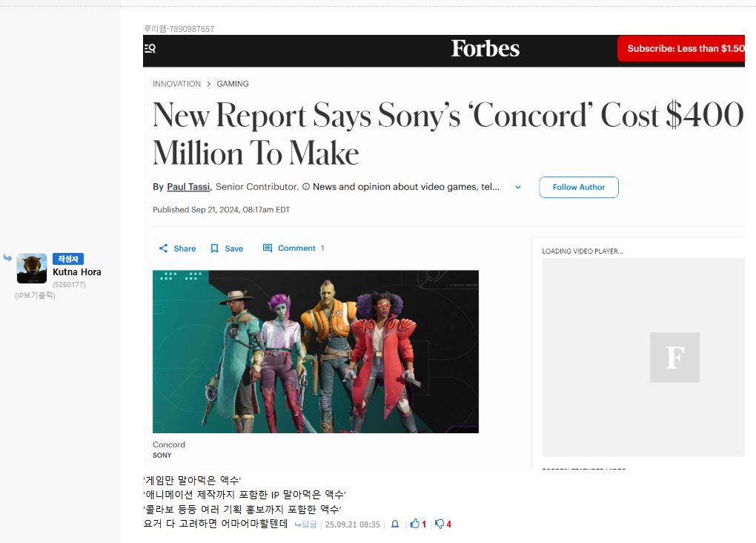
Task: Expand the author bio chevron
Action: tap(518, 188)
